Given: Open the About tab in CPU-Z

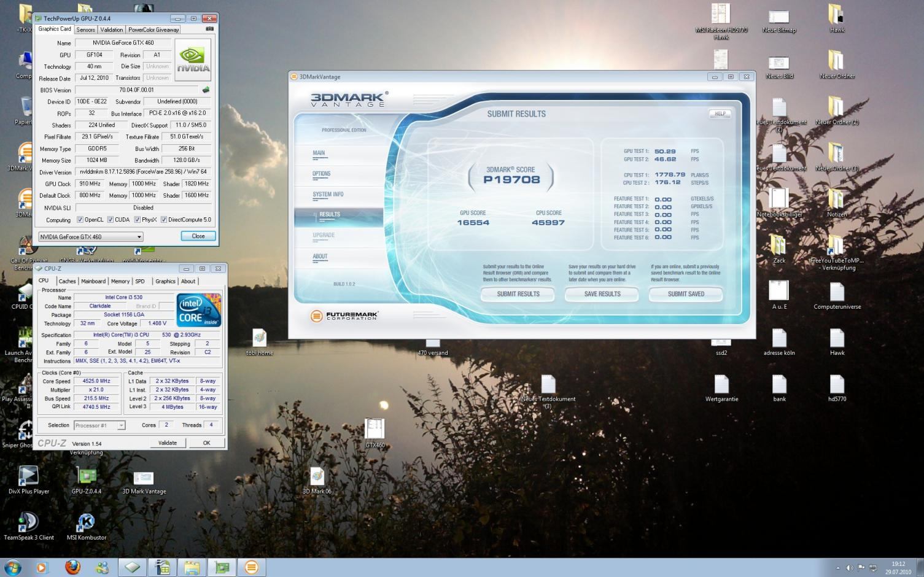Looking at the screenshot, I should [188, 281].
